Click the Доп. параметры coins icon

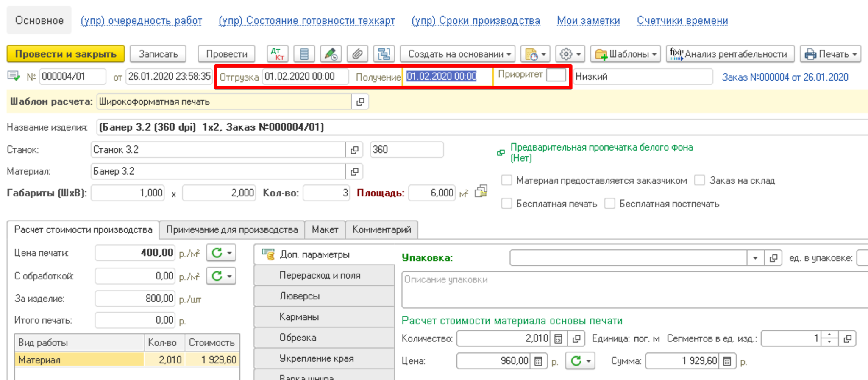[268, 254]
